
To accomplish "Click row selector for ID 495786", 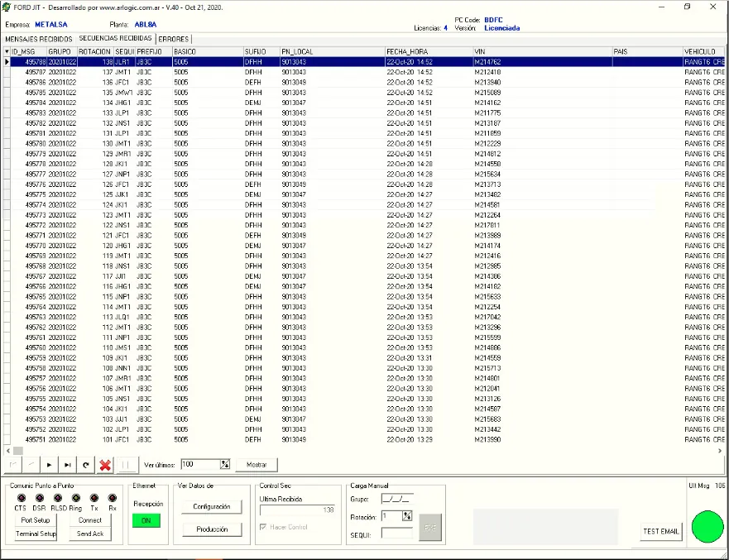I will pyautogui.click(x=7, y=82).
